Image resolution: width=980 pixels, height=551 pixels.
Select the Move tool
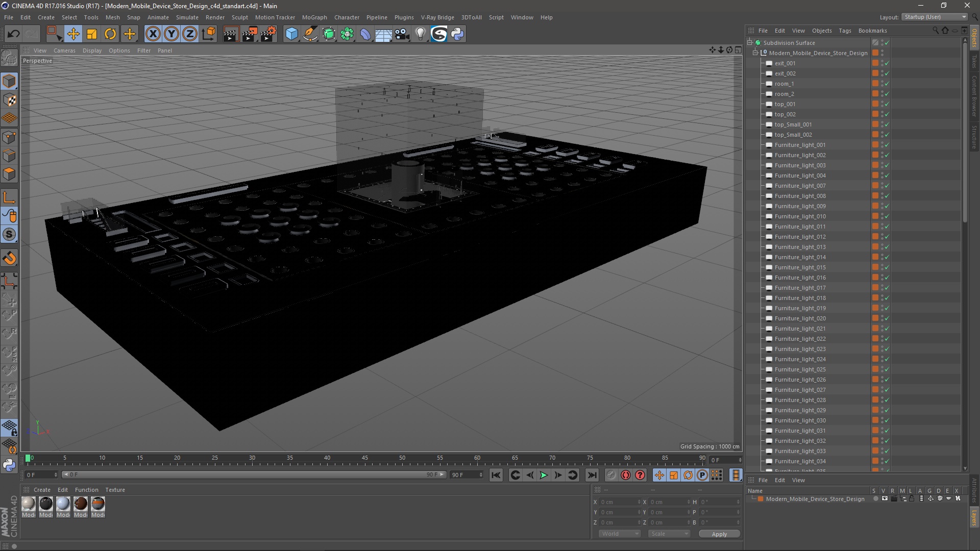[x=73, y=34]
